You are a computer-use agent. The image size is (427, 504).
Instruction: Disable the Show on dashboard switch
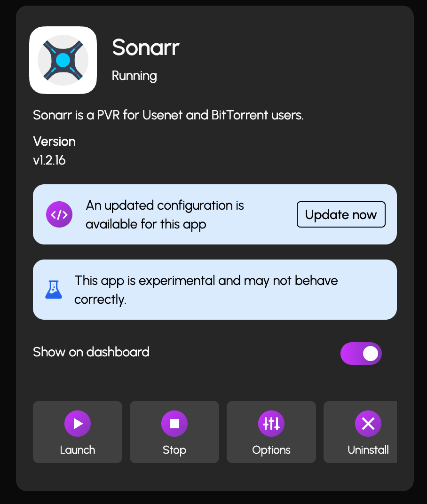tap(361, 354)
